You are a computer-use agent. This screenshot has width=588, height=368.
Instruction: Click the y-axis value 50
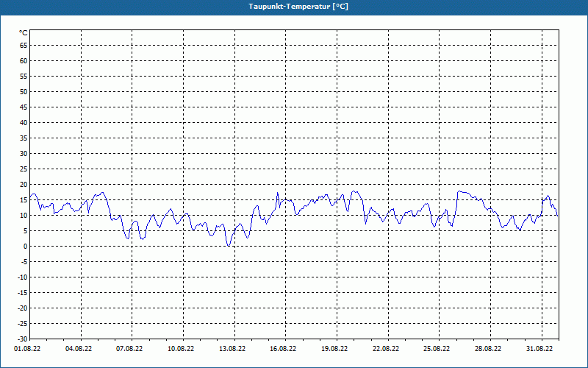tap(24, 91)
